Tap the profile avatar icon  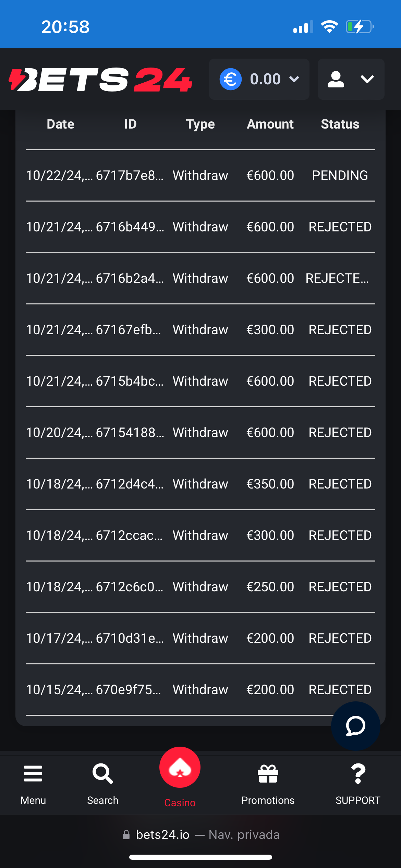point(336,79)
